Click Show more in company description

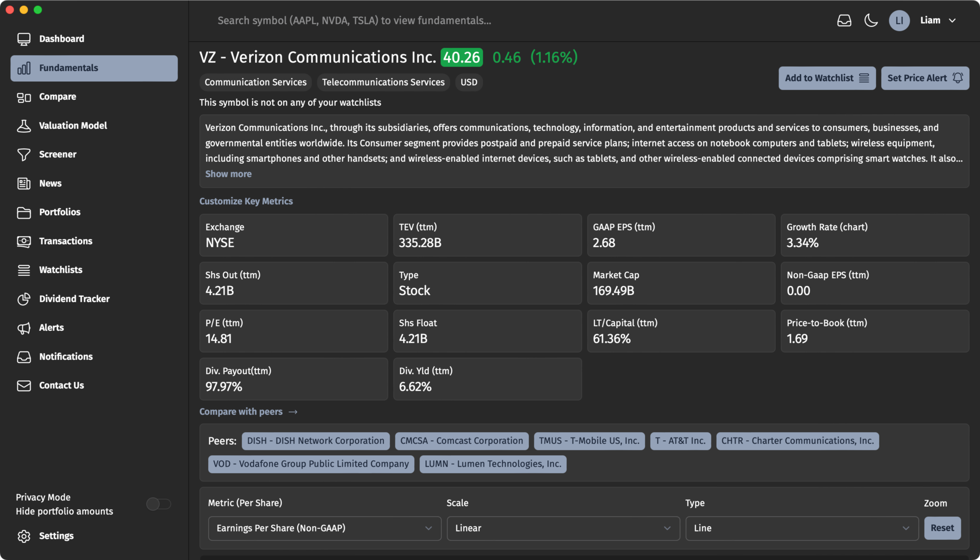click(x=228, y=174)
